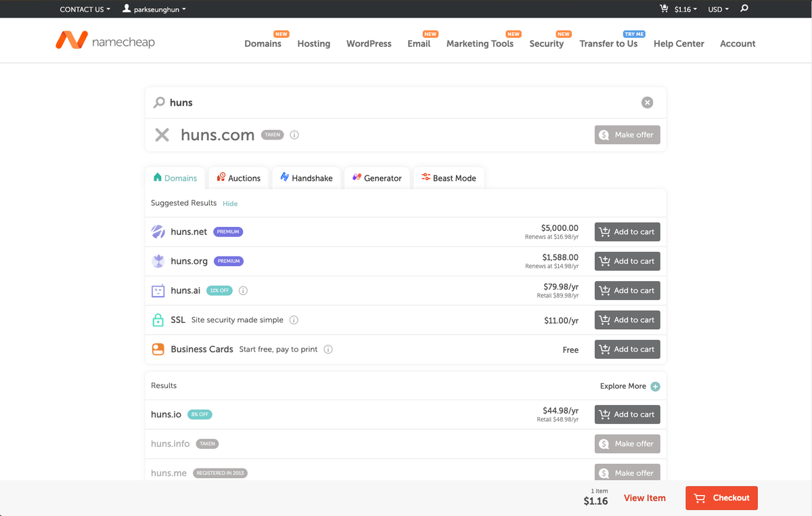Select the Domains results tab
This screenshot has height=516, width=812.
click(175, 178)
